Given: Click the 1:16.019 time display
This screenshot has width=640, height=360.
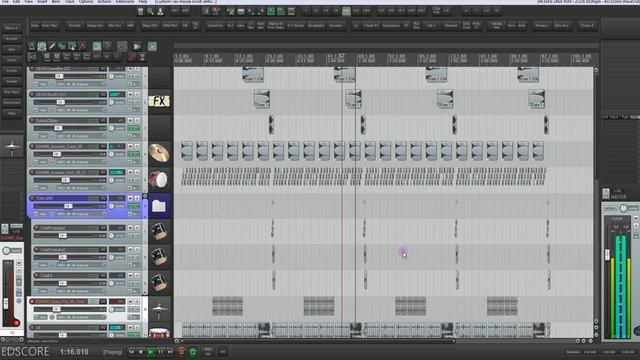Looking at the screenshot, I should (74, 352).
